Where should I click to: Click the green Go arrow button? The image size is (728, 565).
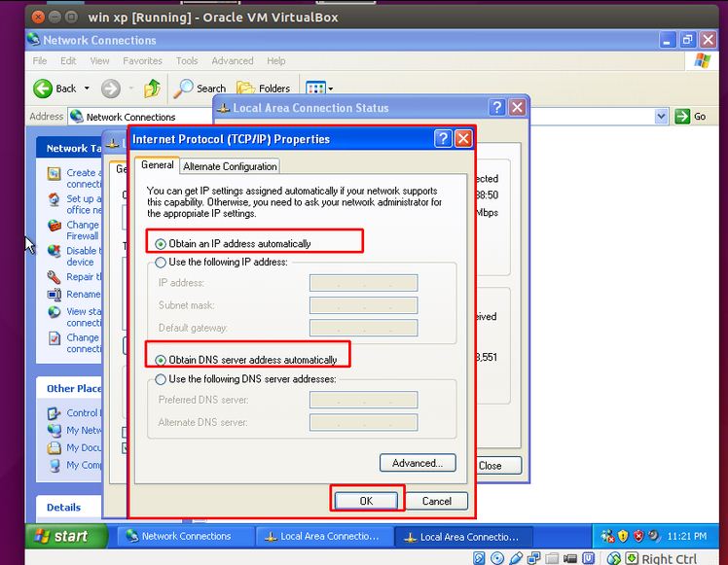tap(682, 117)
